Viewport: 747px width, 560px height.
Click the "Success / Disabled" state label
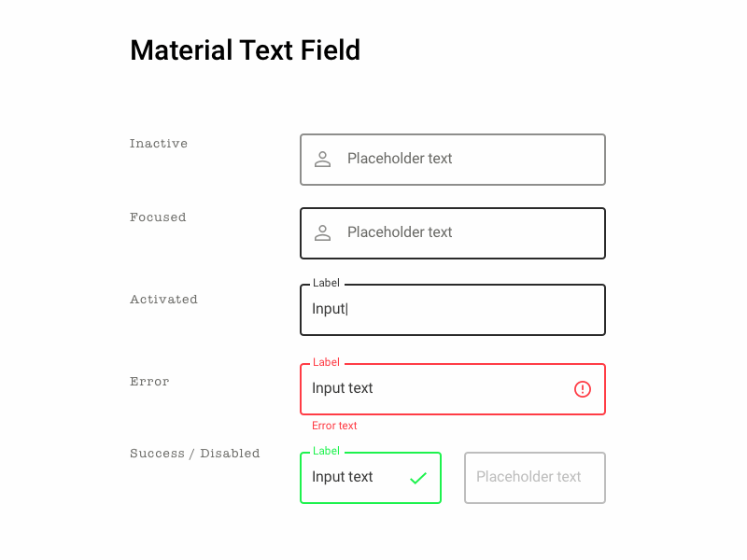tap(194, 454)
